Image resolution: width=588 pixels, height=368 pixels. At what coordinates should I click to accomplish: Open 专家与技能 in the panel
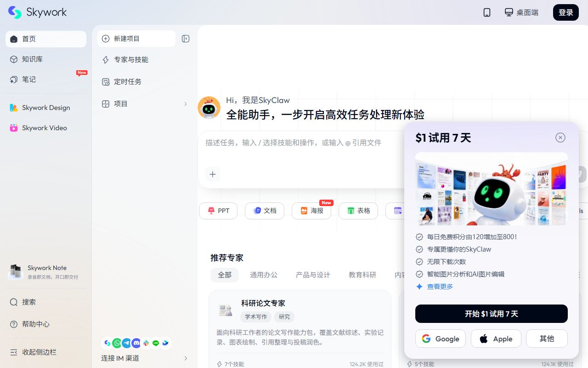point(145,59)
